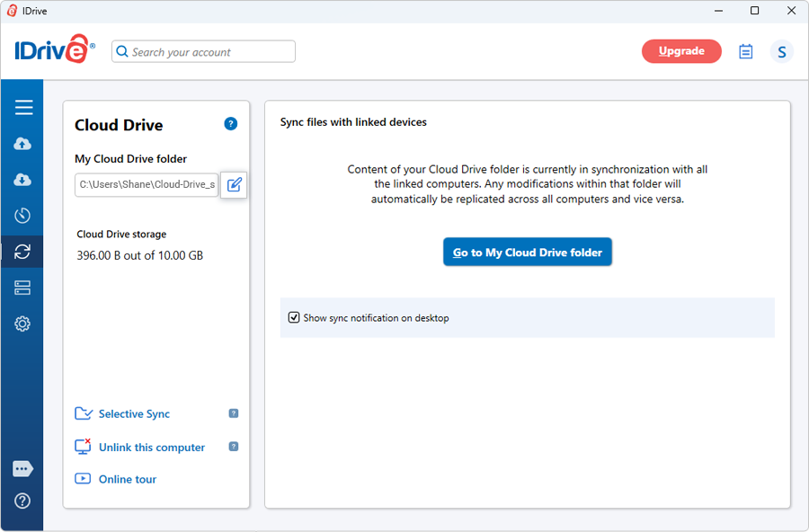Open the Backup cloud-upload sidebar icon

(22, 144)
